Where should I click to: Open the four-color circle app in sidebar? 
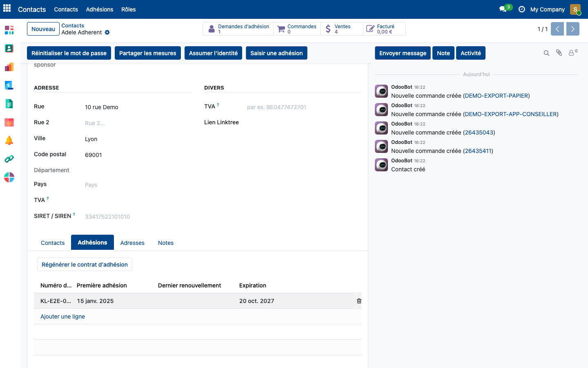[x=9, y=177]
